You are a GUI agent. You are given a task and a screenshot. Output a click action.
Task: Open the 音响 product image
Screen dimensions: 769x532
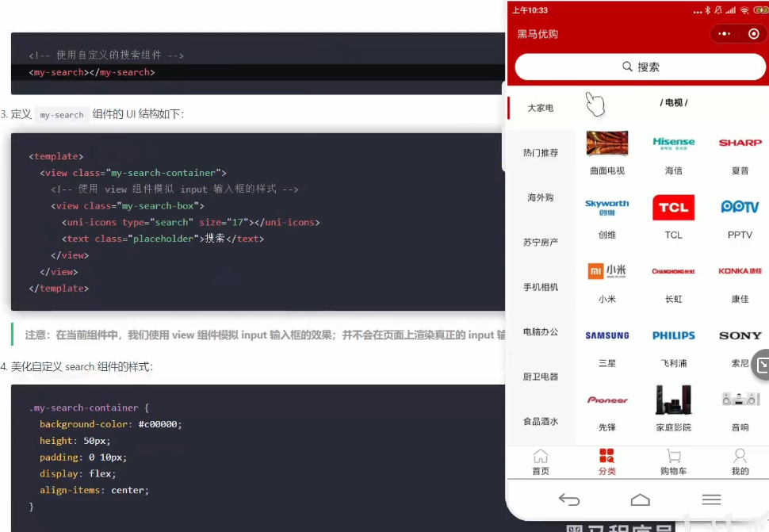(x=740, y=399)
